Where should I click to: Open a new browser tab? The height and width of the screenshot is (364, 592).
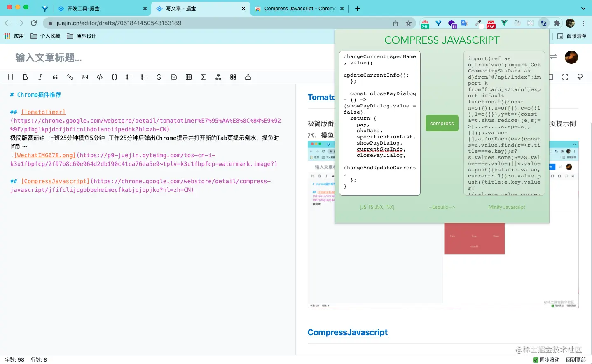point(358,8)
